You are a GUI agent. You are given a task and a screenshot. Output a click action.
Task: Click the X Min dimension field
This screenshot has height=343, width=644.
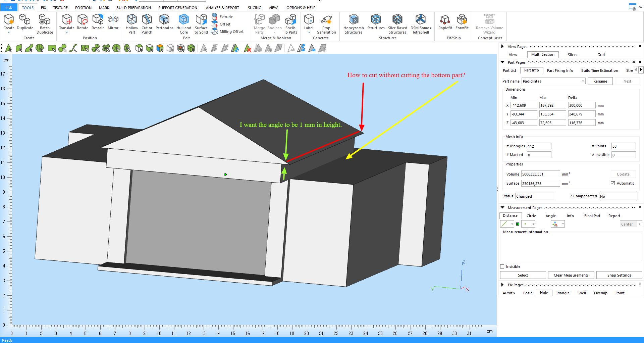pos(524,105)
